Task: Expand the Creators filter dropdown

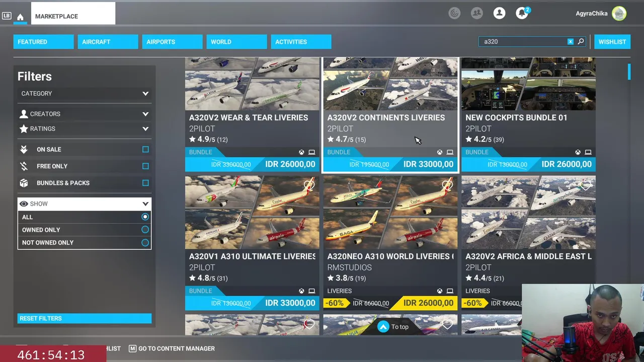Action: 85,114
